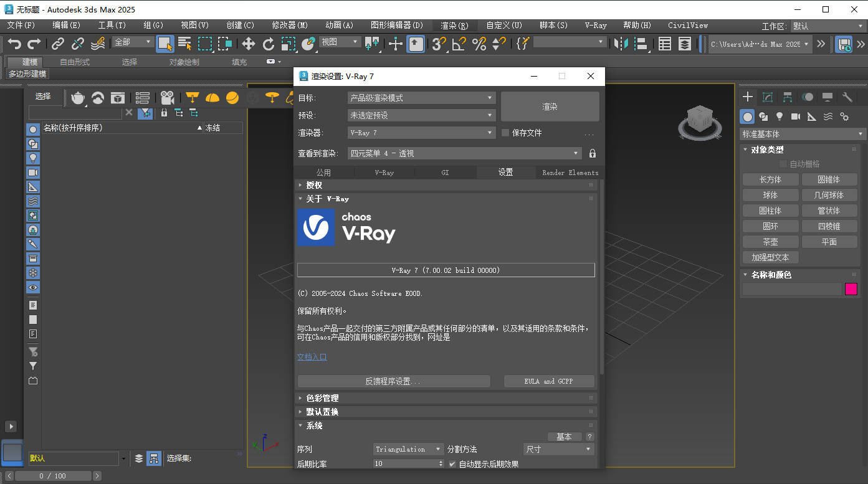Open the Rendering menu

[454, 26]
